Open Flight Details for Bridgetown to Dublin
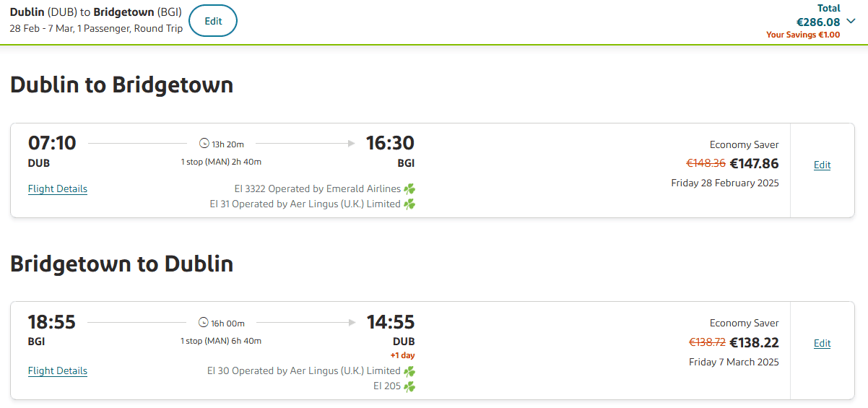868x408 pixels. 58,371
